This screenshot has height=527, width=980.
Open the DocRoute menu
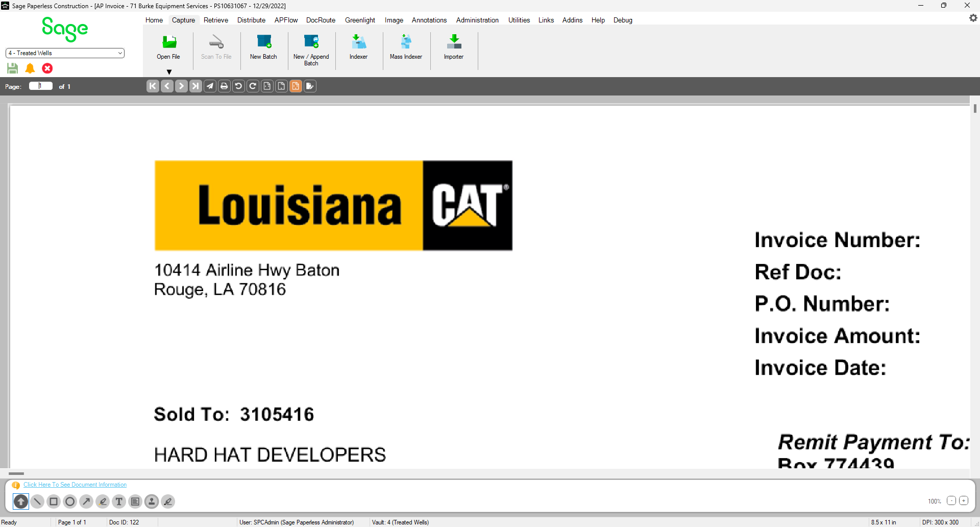321,20
